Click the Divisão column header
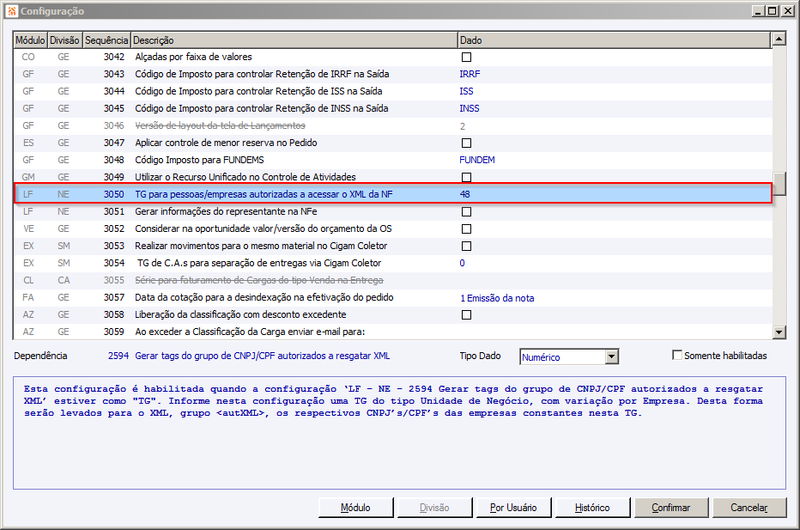 coord(65,40)
